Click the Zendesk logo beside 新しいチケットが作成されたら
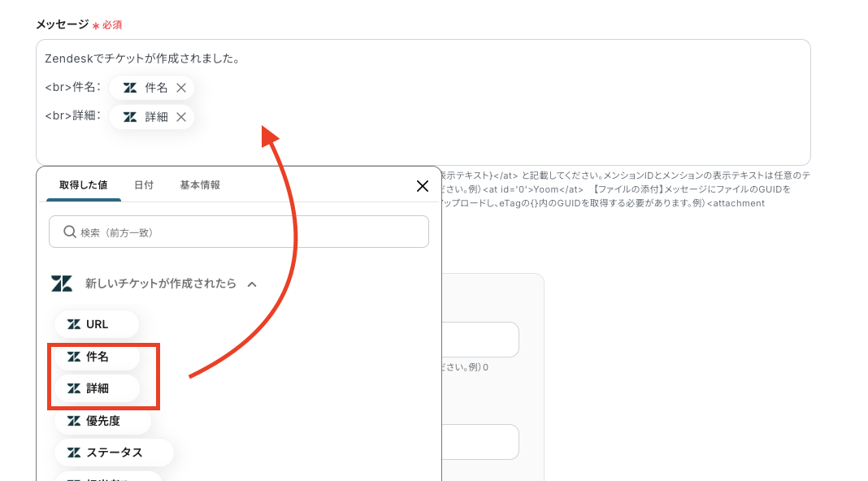Viewport: 868px width, 481px height. [62, 284]
